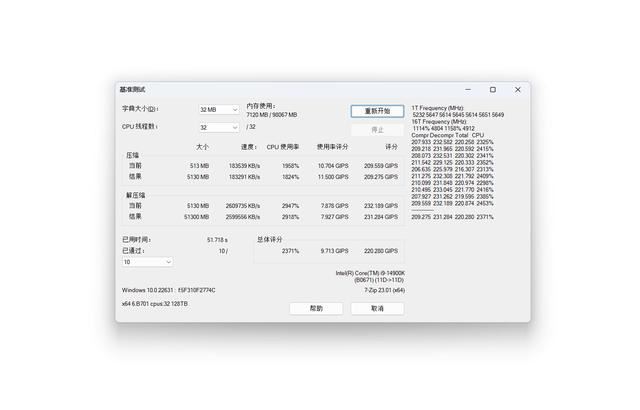Close the 基准测试 window
640x410 pixels.
point(518,89)
